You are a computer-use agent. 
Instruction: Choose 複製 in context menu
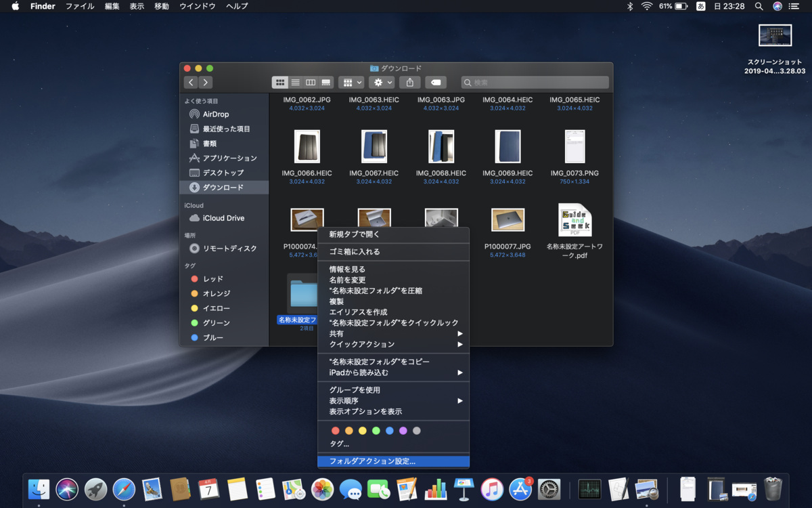(x=393, y=301)
